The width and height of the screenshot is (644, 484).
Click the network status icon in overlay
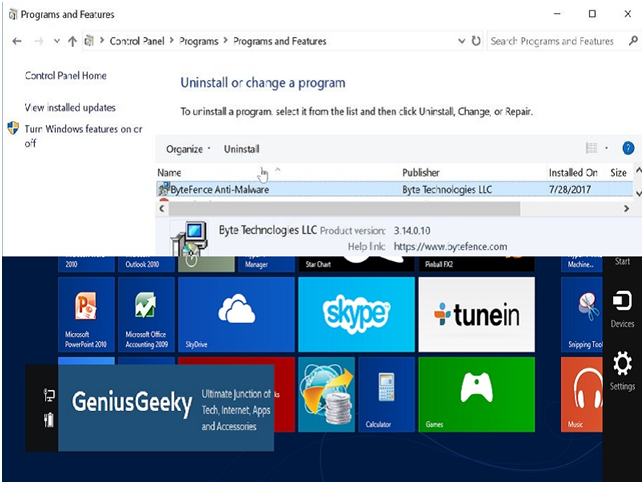pos(49,395)
